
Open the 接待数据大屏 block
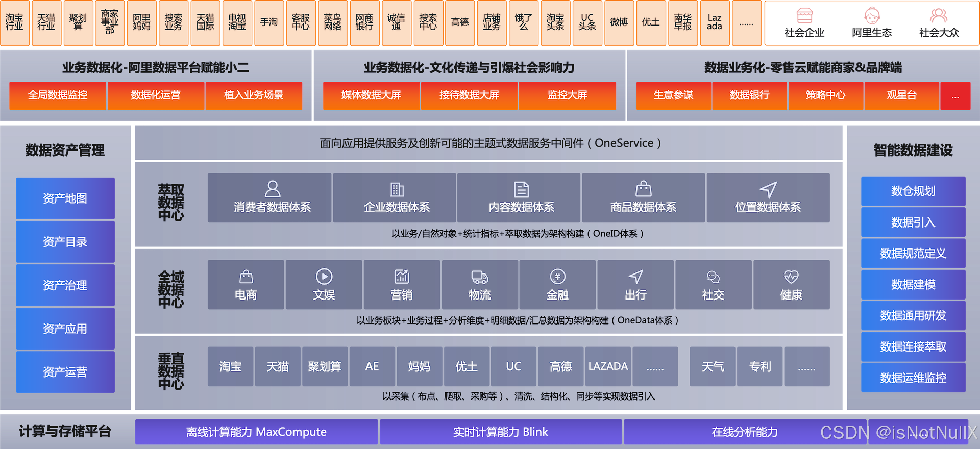click(469, 95)
